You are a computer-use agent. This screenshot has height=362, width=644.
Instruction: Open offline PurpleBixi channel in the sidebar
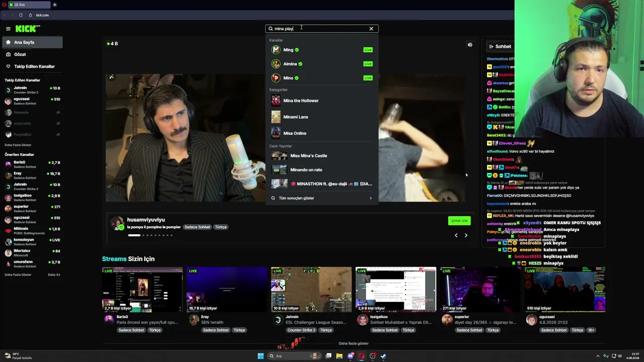coord(32,135)
